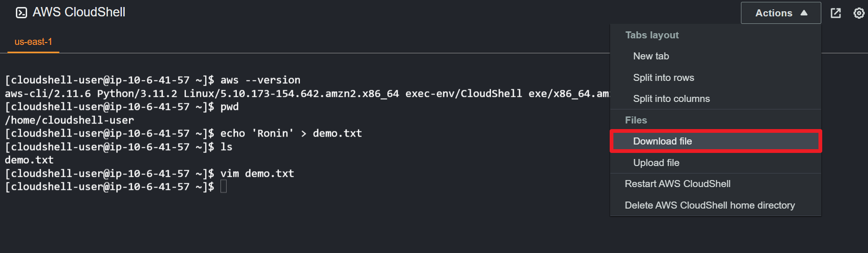Select Delete AWS CloudShell home directory
Screen dimensions: 868x253
[710, 205]
